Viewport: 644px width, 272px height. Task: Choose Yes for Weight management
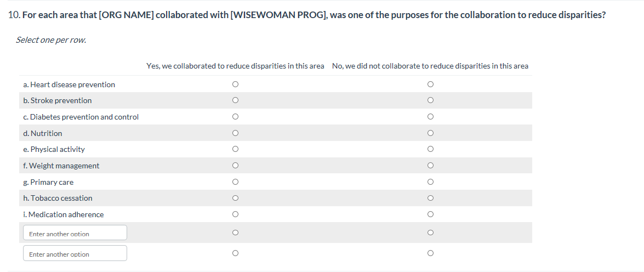tap(235, 166)
